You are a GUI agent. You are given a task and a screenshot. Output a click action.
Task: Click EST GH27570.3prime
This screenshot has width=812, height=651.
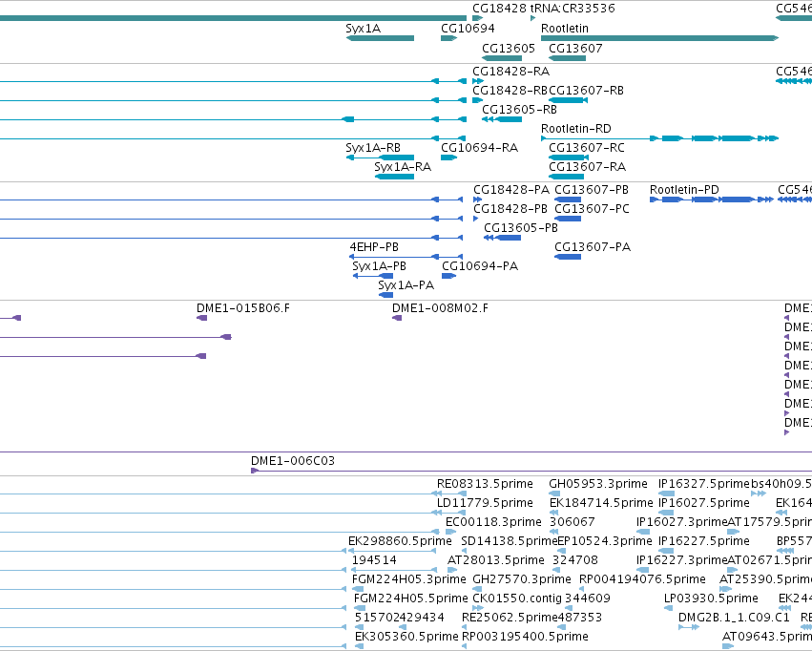tap(522, 579)
